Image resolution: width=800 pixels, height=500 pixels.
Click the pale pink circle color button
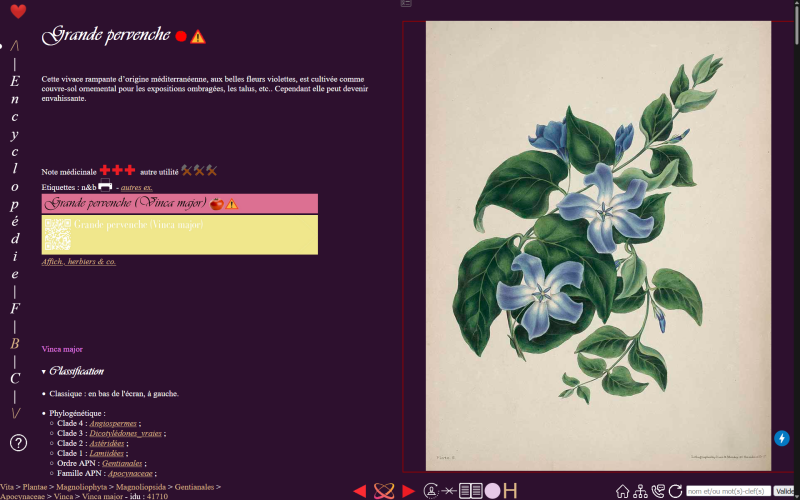pyautogui.click(x=492, y=491)
